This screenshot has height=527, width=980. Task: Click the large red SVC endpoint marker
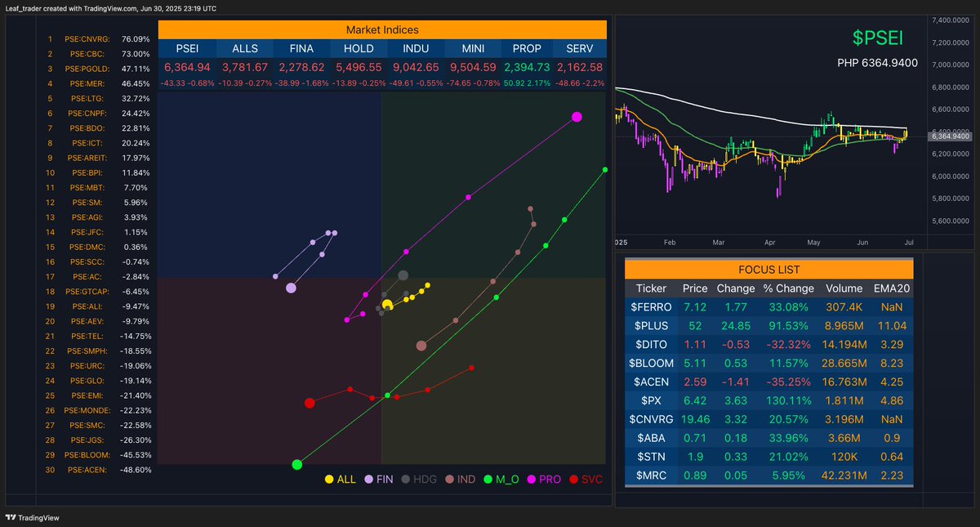coord(310,403)
